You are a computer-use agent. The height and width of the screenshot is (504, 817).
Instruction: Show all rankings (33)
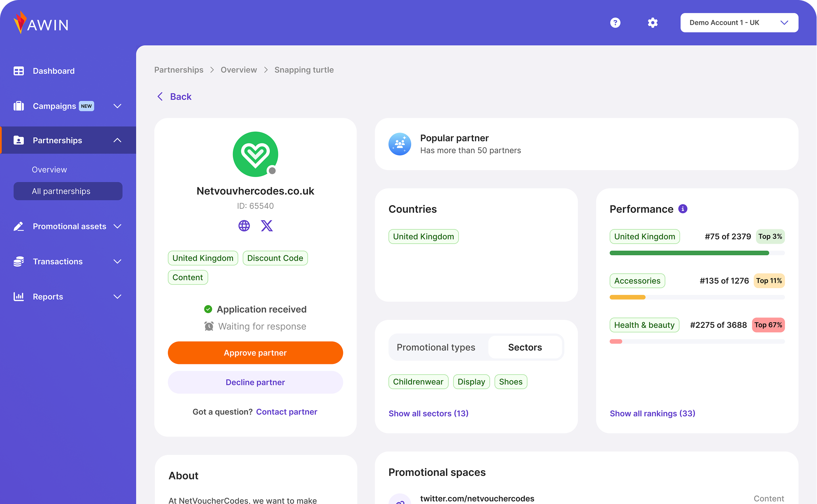(652, 414)
